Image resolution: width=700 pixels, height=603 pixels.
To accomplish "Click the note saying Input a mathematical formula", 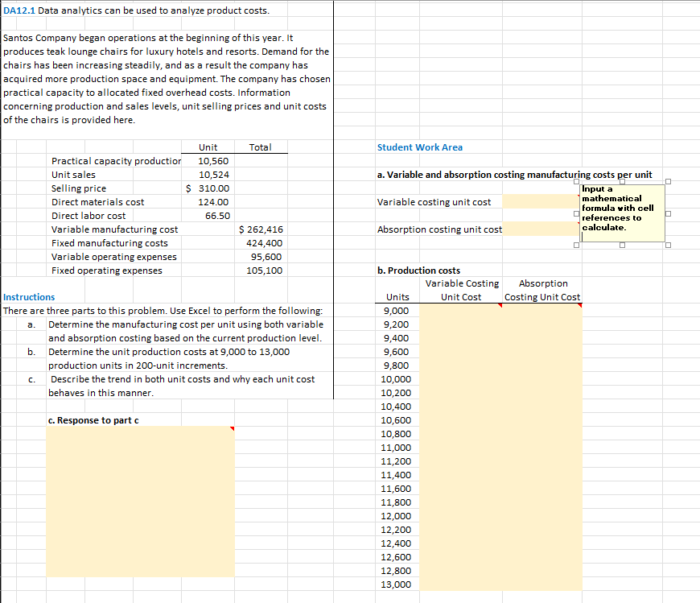I will pyautogui.click(x=622, y=212).
